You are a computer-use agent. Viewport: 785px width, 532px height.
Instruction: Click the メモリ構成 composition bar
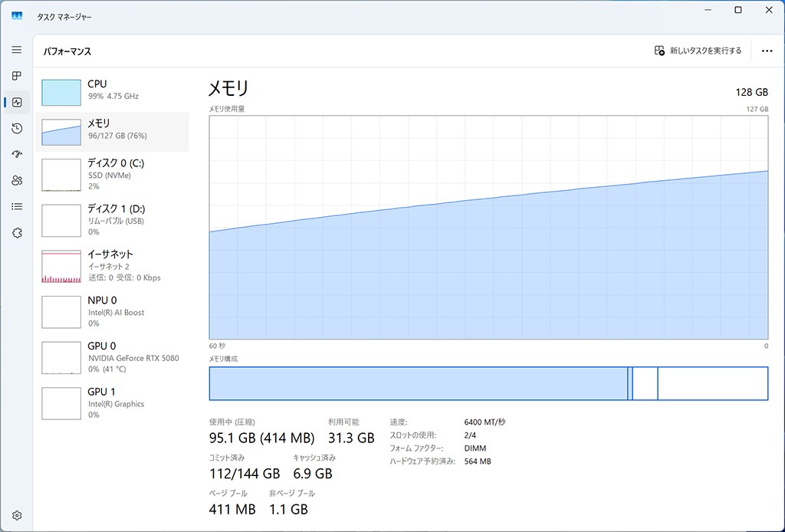[488, 383]
